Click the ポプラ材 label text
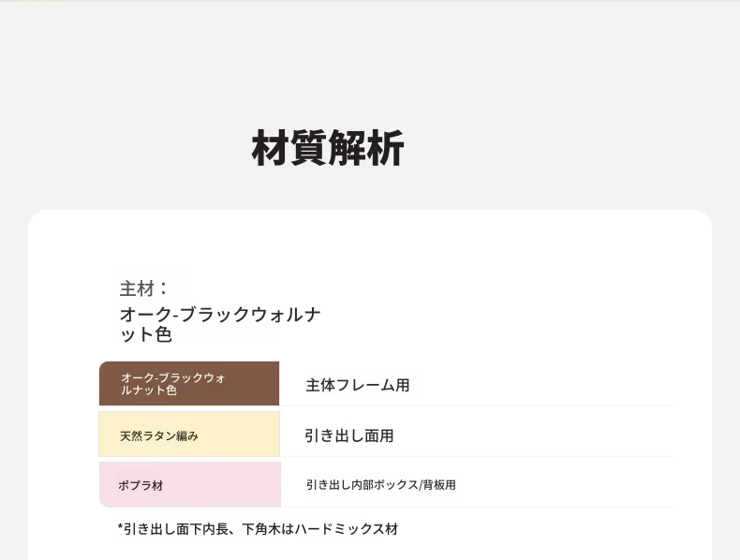The width and height of the screenshot is (740, 560). coord(141,485)
